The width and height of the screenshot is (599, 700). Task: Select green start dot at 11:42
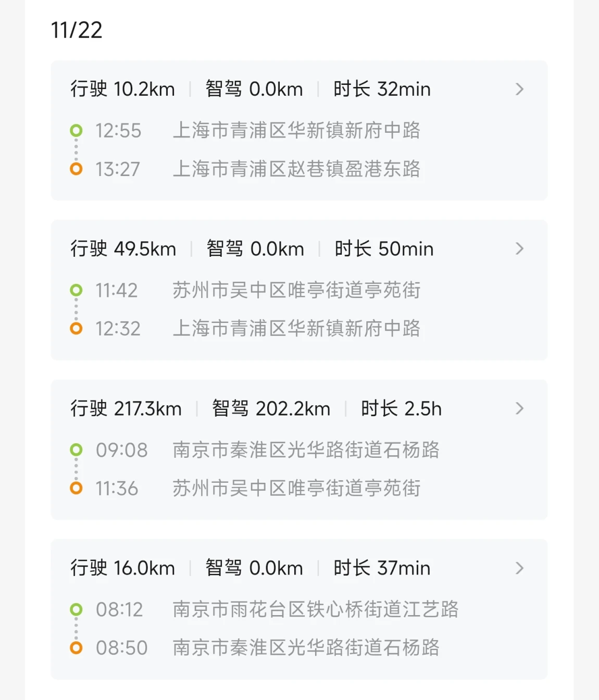tap(76, 290)
